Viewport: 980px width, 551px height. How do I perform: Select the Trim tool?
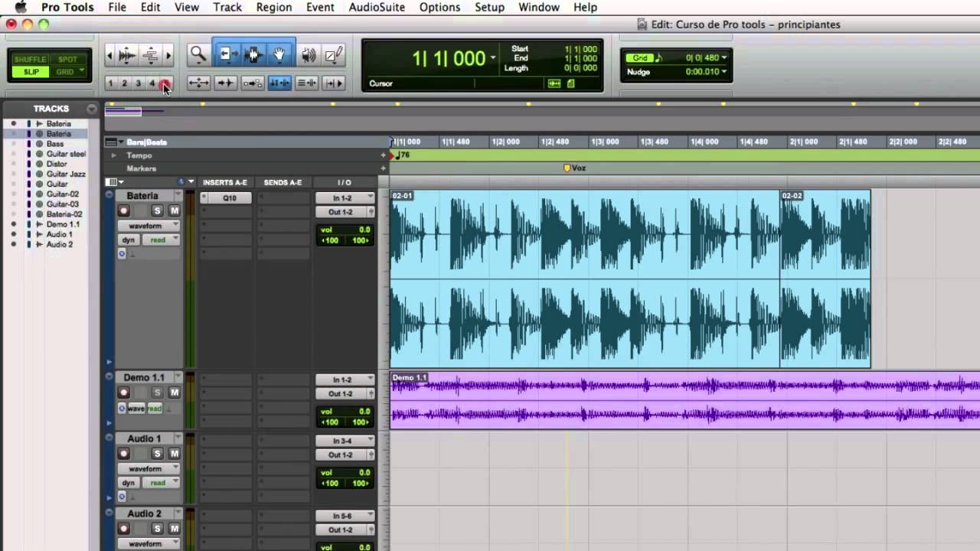[227, 54]
